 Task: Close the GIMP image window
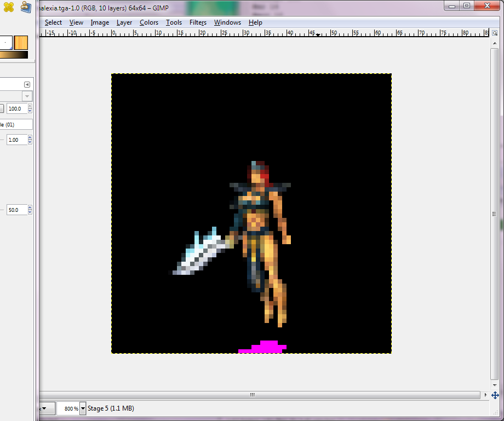coord(487,6)
